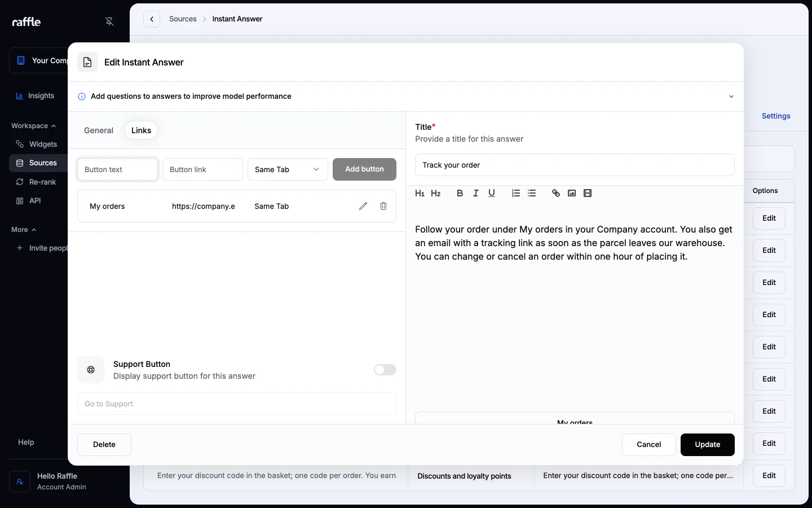
Task: Underline the selected text
Action: (x=491, y=193)
